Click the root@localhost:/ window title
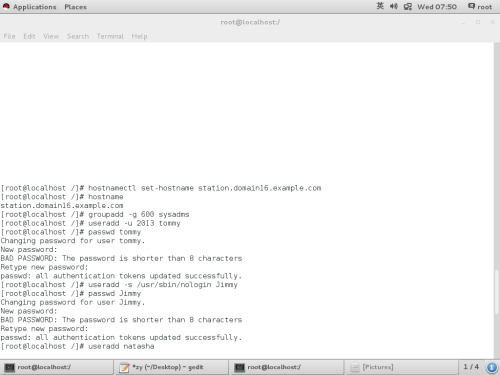This screenshot has width=500, height=375. pyautogui.click(x=250, y=22)
